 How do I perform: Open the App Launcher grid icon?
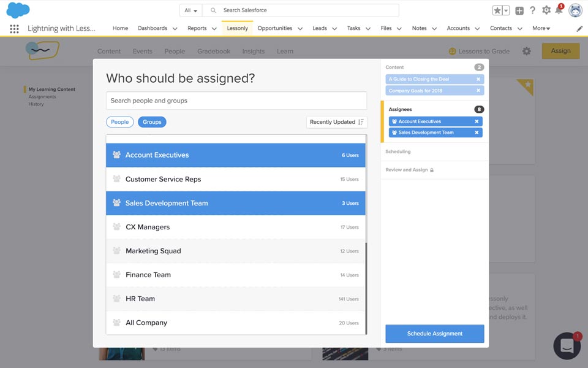14,29
